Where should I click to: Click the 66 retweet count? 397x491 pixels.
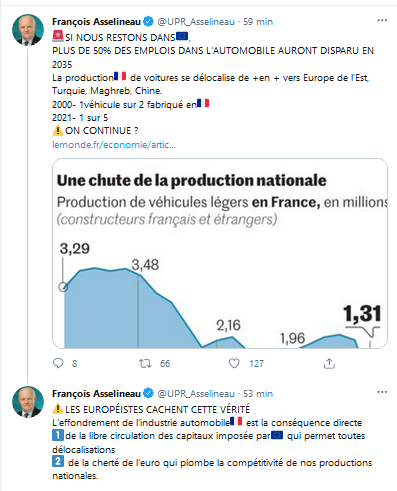pos(165,363)
